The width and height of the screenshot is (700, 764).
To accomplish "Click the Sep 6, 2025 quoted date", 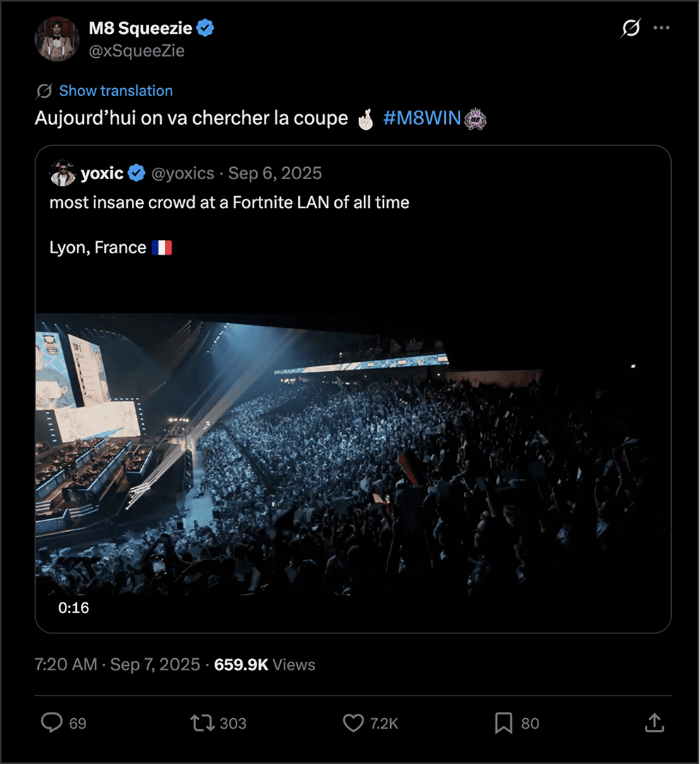I will [274, 174].
